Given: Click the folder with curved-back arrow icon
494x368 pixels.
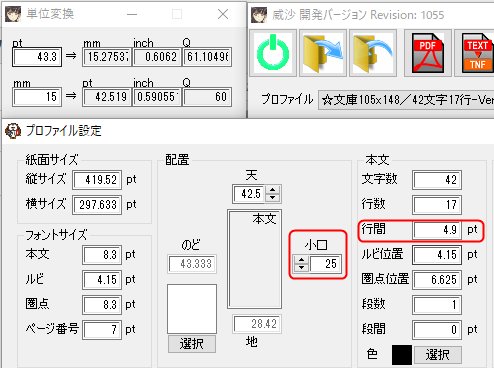Looking at the screenshot, I should pos(373,53).
